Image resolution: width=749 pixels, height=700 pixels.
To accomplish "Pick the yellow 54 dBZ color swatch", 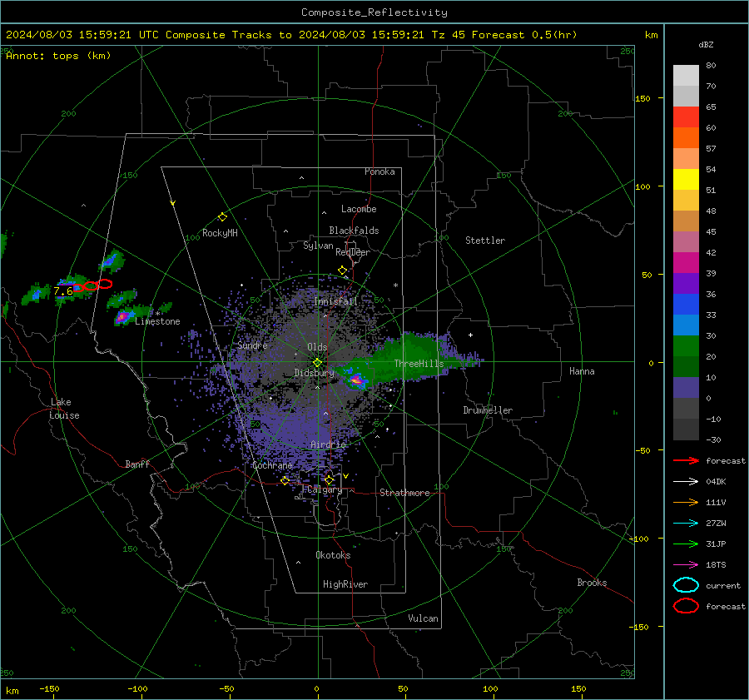I will pyautogui.click(x=686, y=179).
